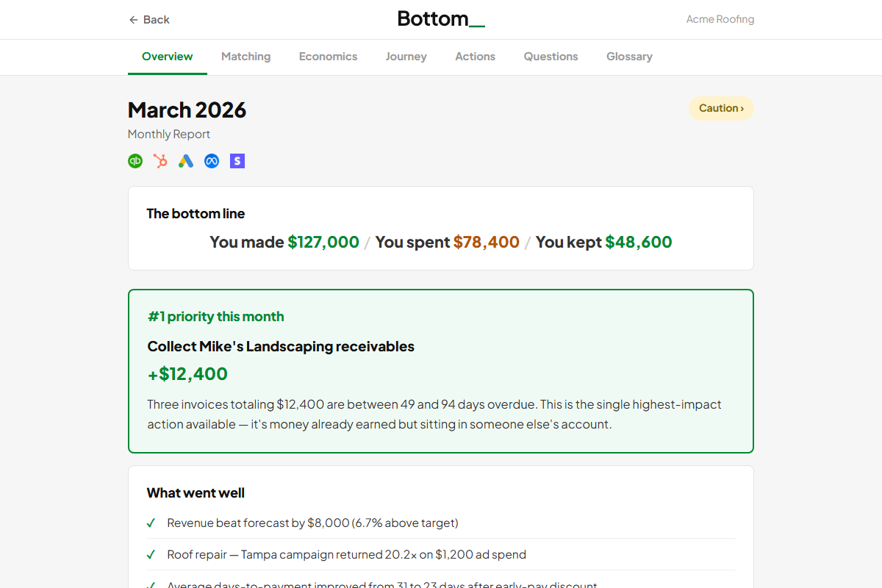Click the checkmark beside the Tampa campaign result
Viewport: 882px width, 588px height.
[x=151, y=554]
